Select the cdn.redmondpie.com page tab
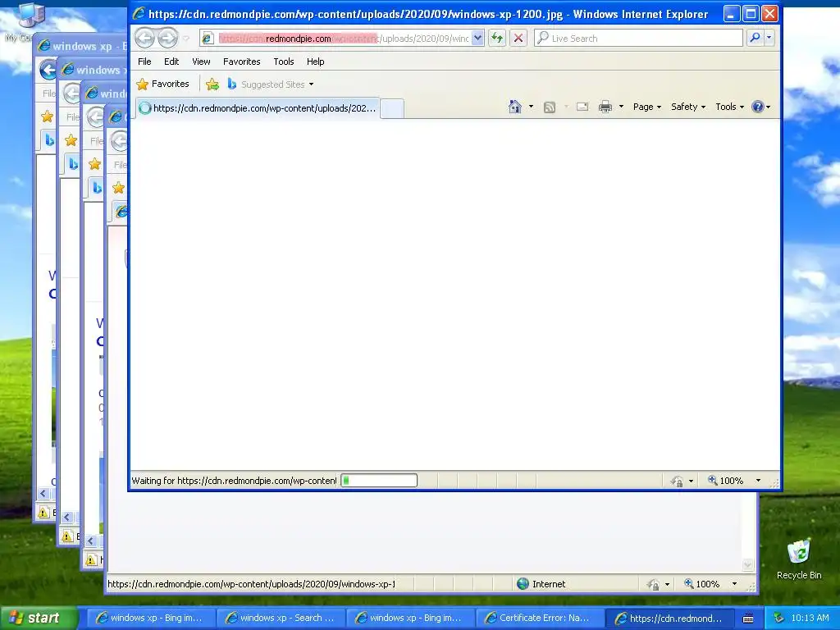This screenshot has height=630, width=840. coord(258,108)
